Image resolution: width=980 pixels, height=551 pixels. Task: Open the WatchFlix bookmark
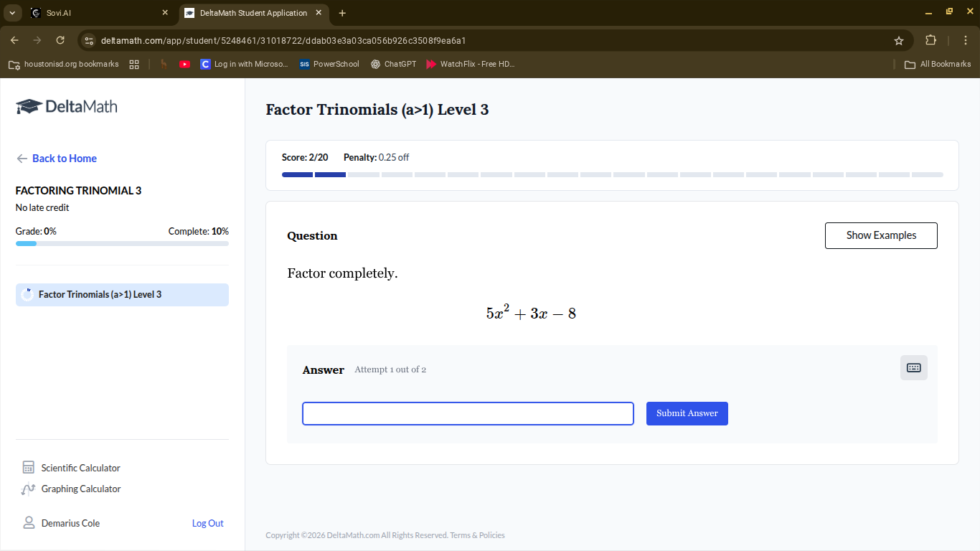point(471,64)
